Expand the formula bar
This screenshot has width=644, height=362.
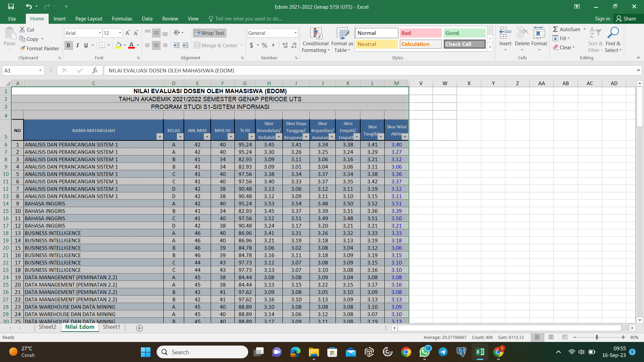pyautogui.click(x=638, y=70)
